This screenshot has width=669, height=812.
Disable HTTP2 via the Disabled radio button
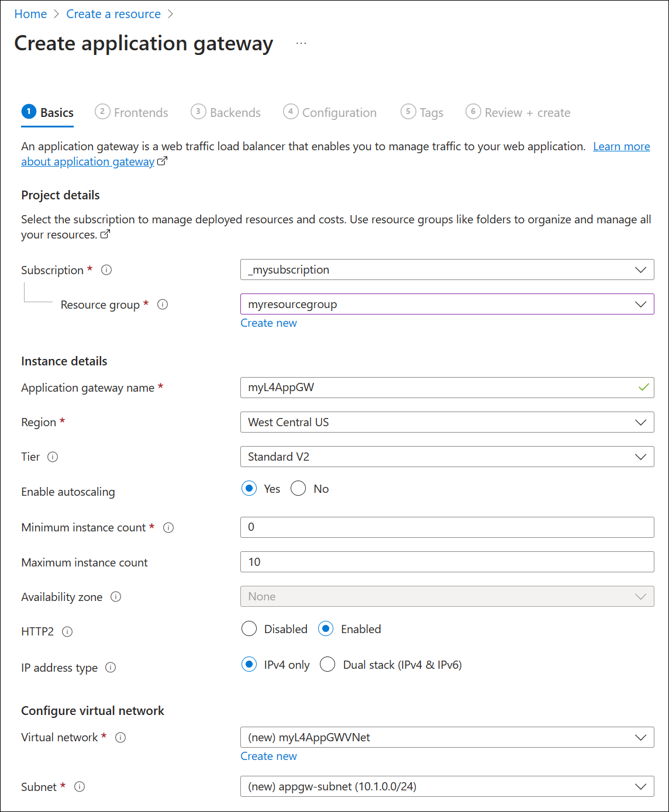(x=249, y=628)
